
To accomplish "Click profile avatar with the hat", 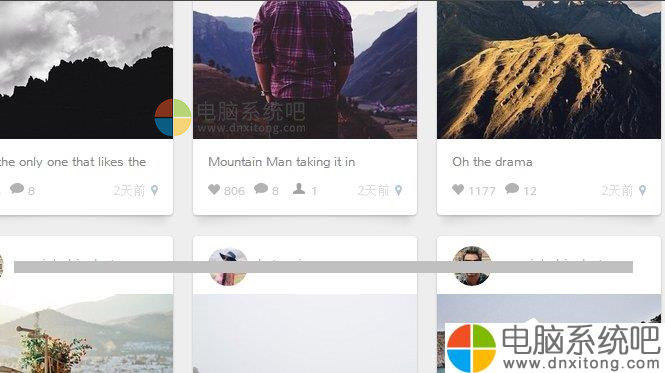I will (228, 266).
